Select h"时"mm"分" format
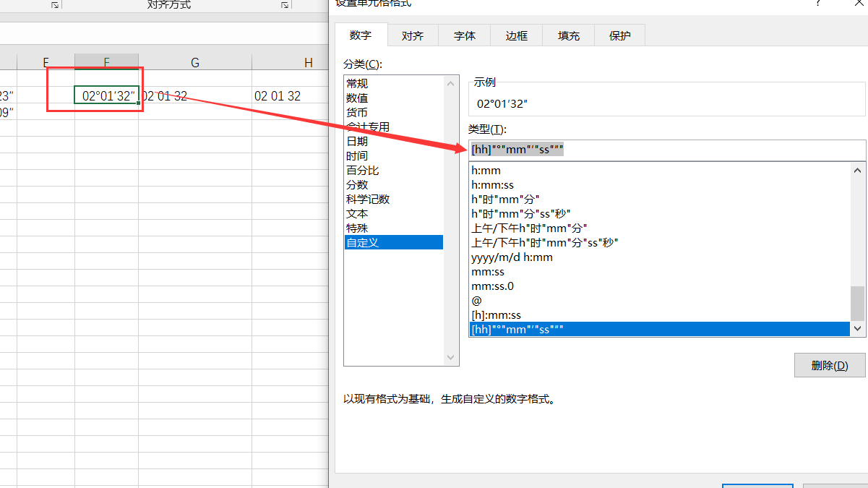Viewport: 868px width, 488px height. click(660, 200)
